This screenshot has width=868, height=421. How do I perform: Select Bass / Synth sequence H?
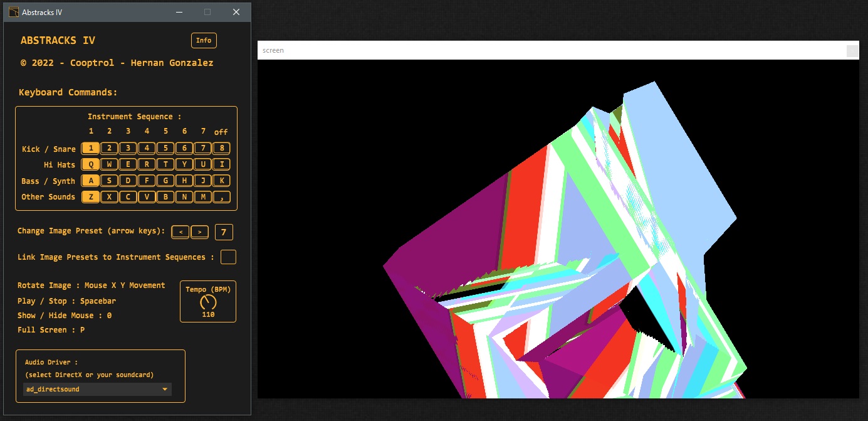(184, 181)
